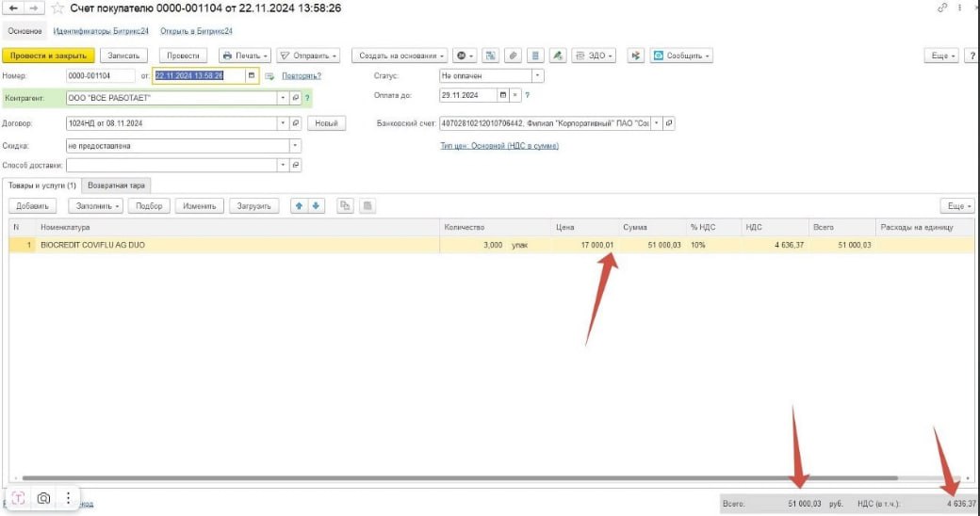Open the table Еще menu
This screenshot has width=980, height=516.
tap(958, 206)
